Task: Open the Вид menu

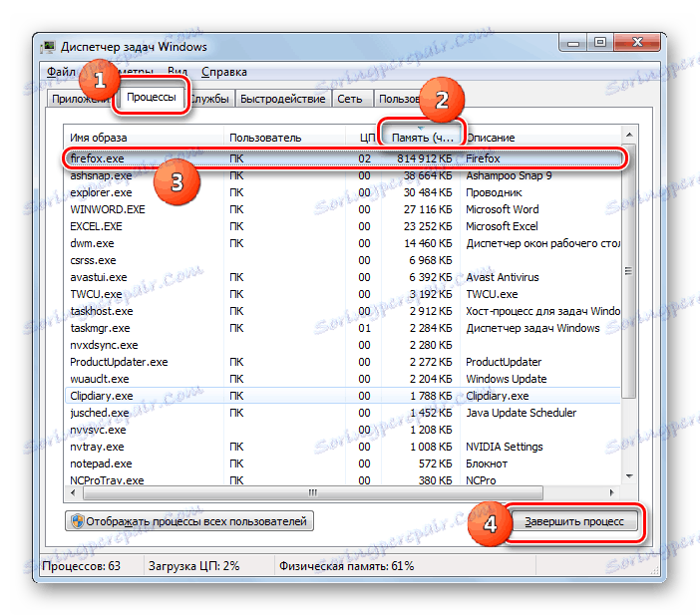Action: (x=177, y=72)
